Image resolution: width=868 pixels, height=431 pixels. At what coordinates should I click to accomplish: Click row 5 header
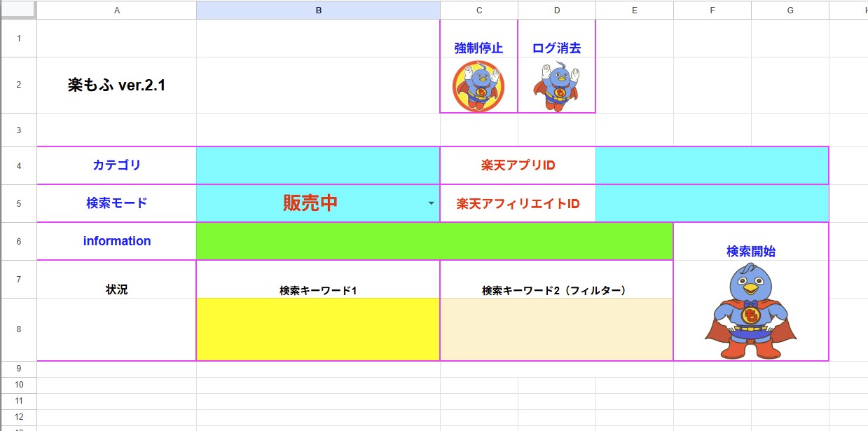[18, 203]
